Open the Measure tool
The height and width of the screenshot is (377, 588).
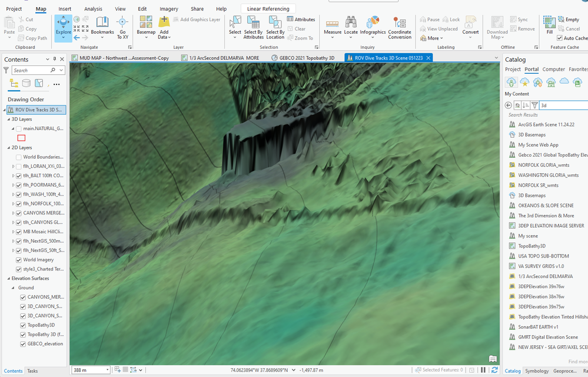[333, 26]
